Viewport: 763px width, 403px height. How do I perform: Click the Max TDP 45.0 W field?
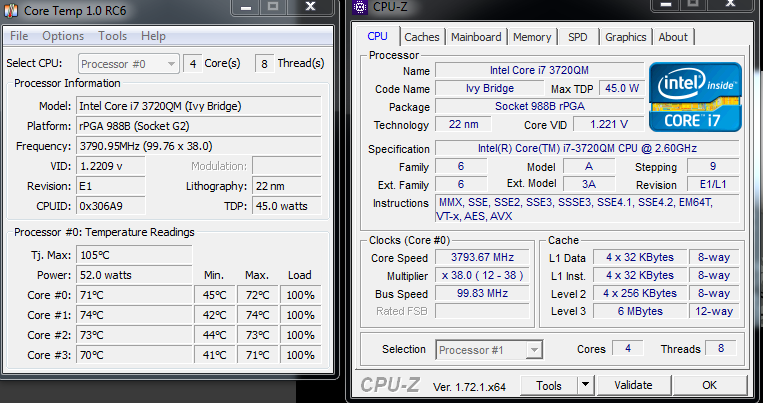[621, 88]
